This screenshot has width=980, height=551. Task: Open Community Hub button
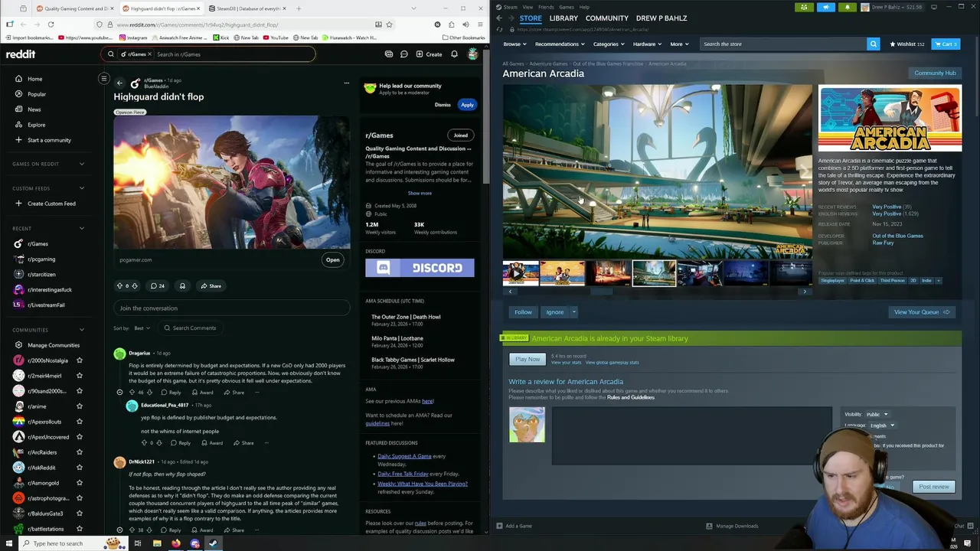[x=935, y=73]
